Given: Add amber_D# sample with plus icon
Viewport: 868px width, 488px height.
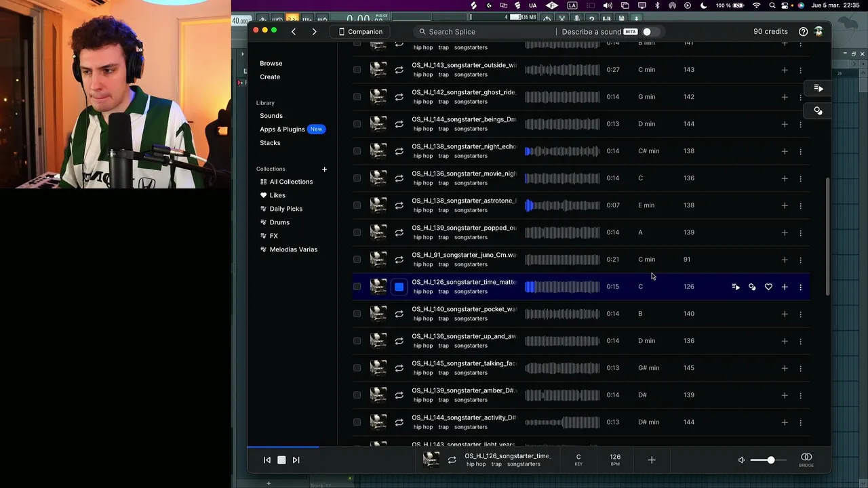Looking at the screenshot, I should (x=785, y=395).
